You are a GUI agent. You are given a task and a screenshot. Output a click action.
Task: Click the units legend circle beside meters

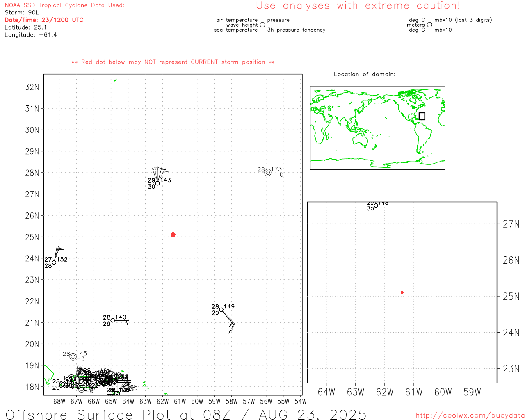coord(429,25)
